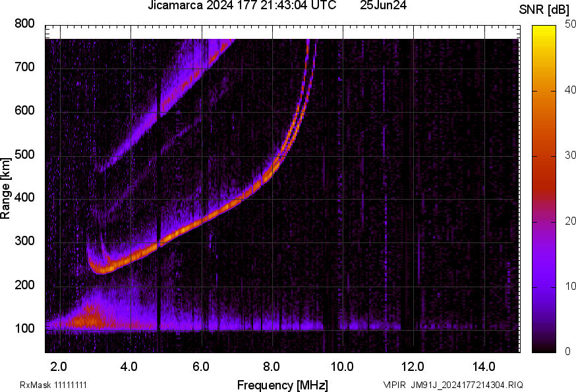Click the range tick label '500'

[x=24, y=154]
